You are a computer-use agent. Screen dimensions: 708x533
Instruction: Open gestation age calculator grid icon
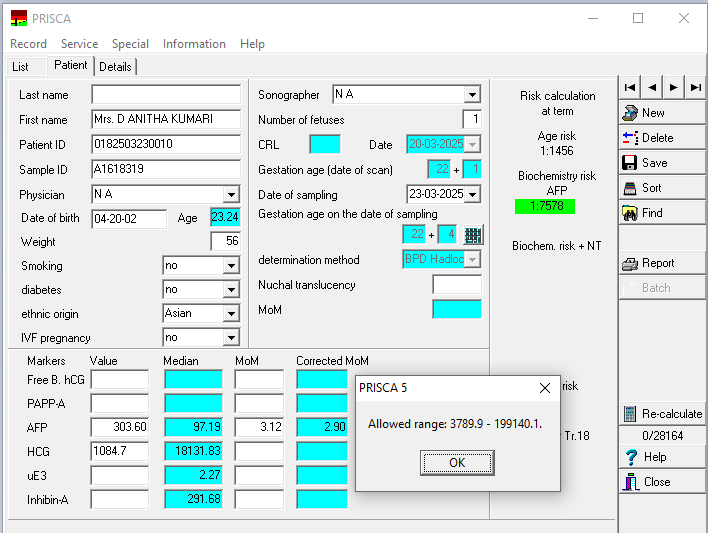(x=473, y=235)
